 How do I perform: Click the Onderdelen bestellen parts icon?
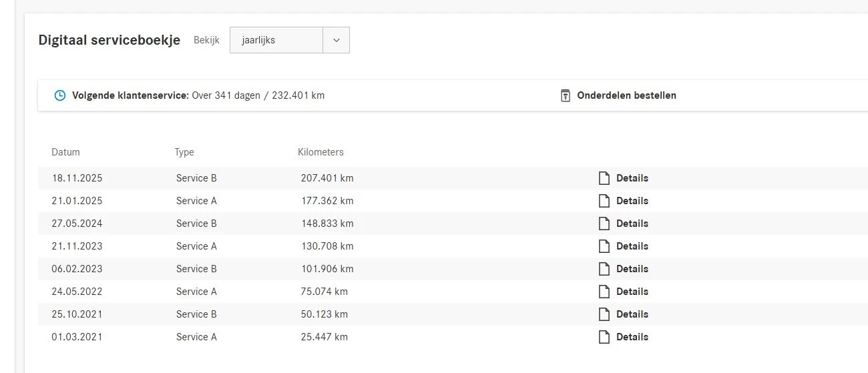pos(565,95)
